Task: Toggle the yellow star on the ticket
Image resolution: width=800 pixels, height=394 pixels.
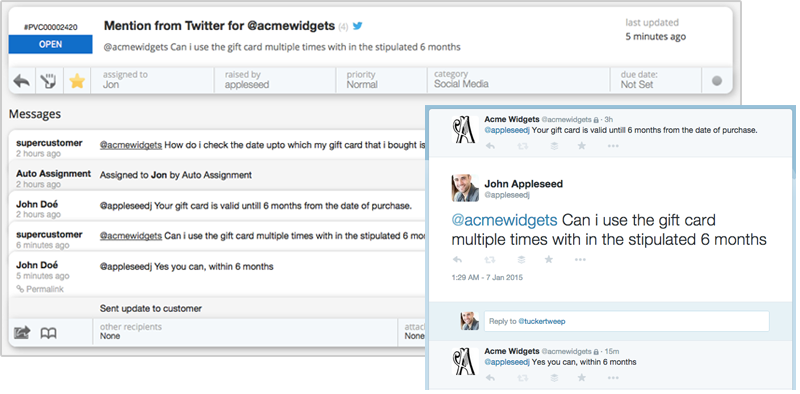Action: click(x=77, y=81)
